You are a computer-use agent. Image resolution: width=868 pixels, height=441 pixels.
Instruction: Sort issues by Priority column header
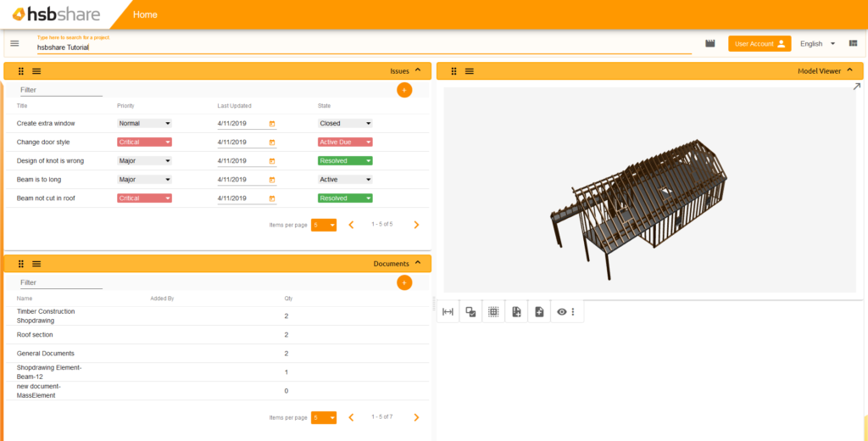click(x=125, y=106)
